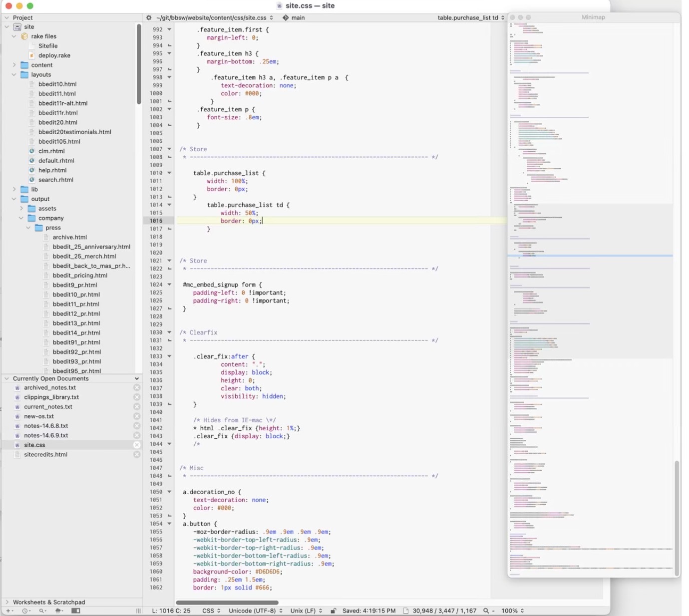Fold the code block at line 1033
689x616 pixels.
[169, 356]
